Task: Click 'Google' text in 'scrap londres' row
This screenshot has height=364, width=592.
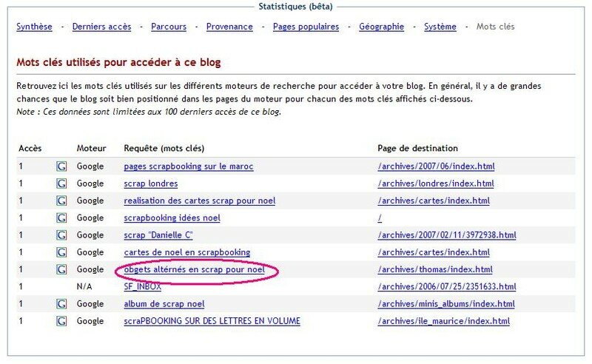Action: click(90, 183)
